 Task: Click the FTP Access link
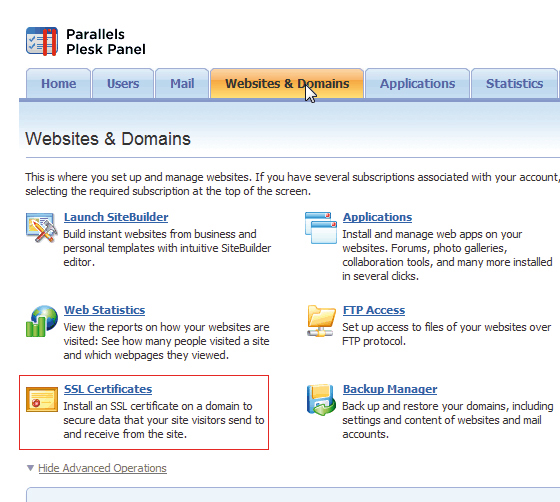pos(374,310)
